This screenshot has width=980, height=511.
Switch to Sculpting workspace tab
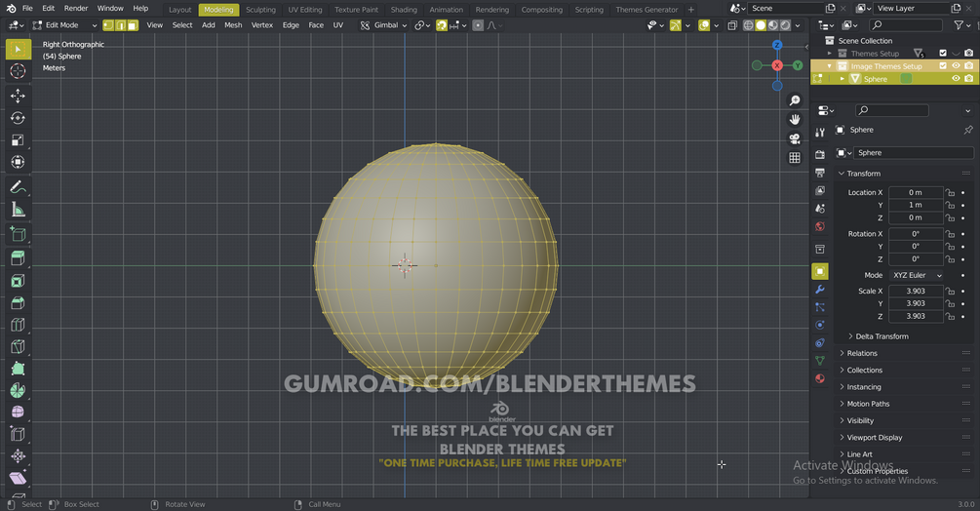[260, 10]
